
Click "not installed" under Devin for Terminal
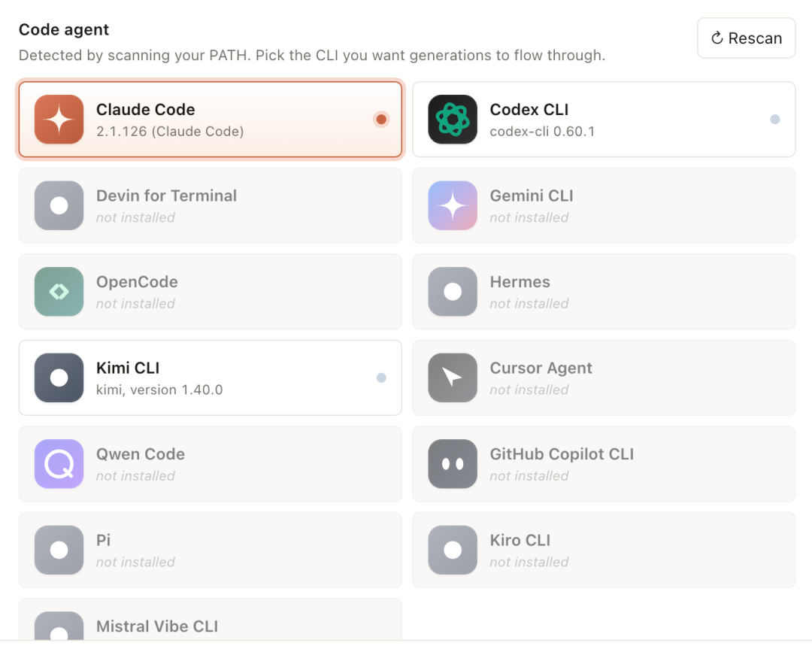[x=135, y=217]
